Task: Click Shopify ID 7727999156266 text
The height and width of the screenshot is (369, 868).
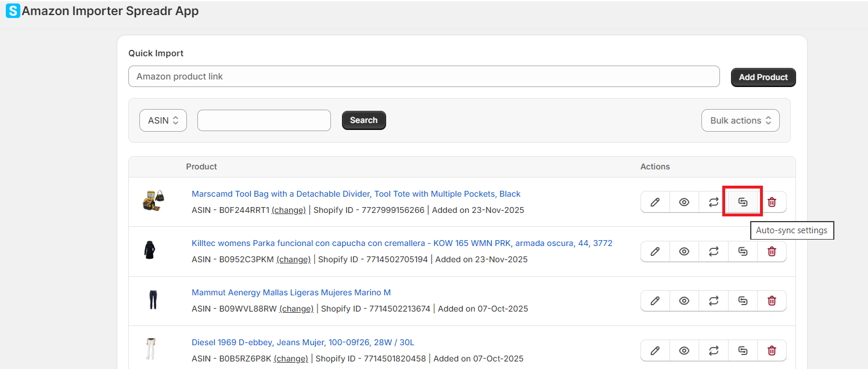Action: (369, 210)
